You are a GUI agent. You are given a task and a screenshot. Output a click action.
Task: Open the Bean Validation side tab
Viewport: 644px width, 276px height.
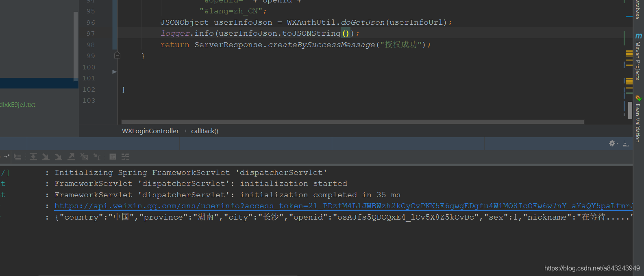[637, 123]
